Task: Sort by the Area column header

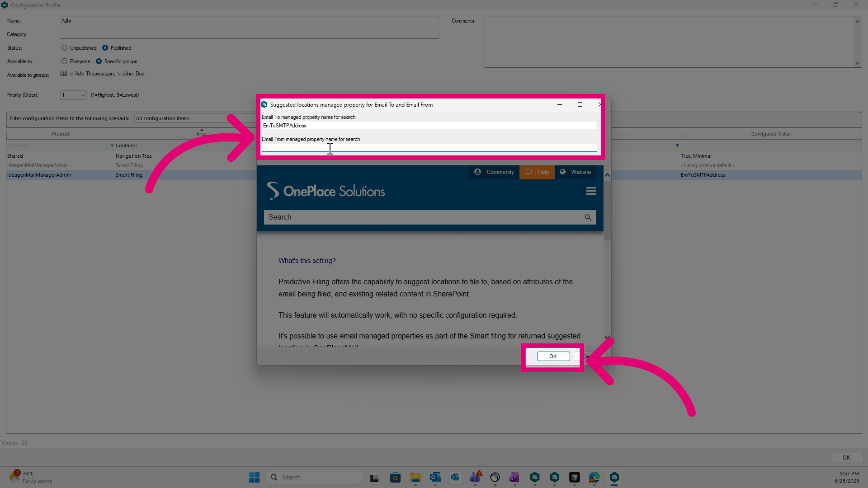Action: point(201,134)
